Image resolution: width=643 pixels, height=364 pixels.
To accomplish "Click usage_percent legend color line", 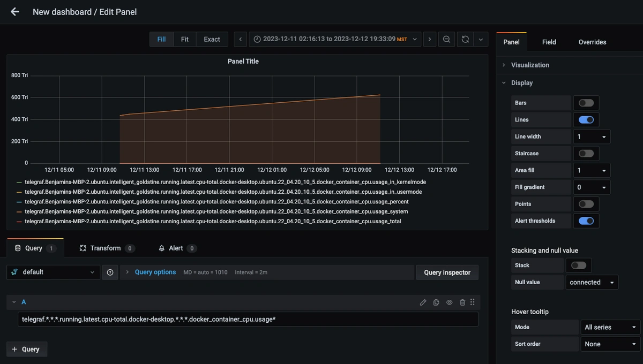I will pyautogui.click(x=19, y=202).
